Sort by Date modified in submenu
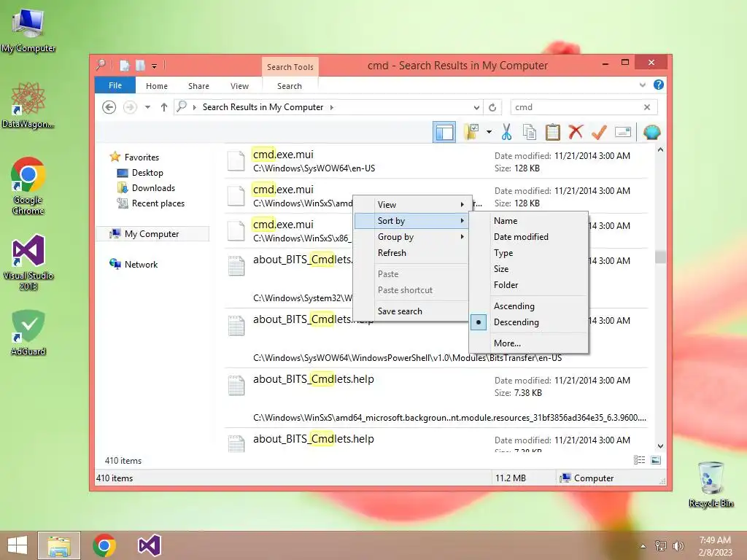The height and width of the screenshot is (560, 747). click(529, 237)
